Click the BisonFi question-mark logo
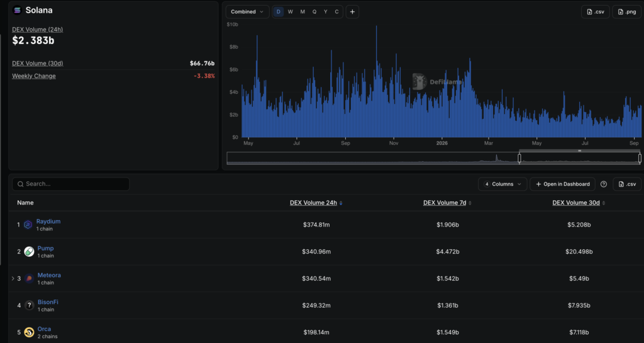 point(29,305)
